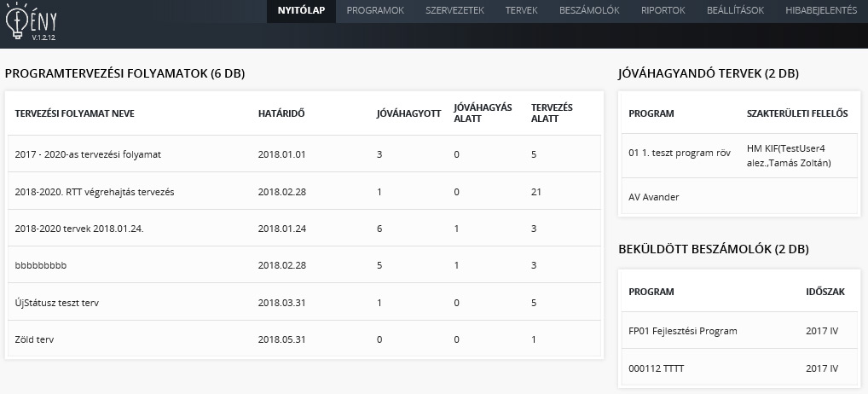Image resolution: width=868 pixels, height=394 pixels.
Task: Open the Programok menu
Action: (374, 10)
